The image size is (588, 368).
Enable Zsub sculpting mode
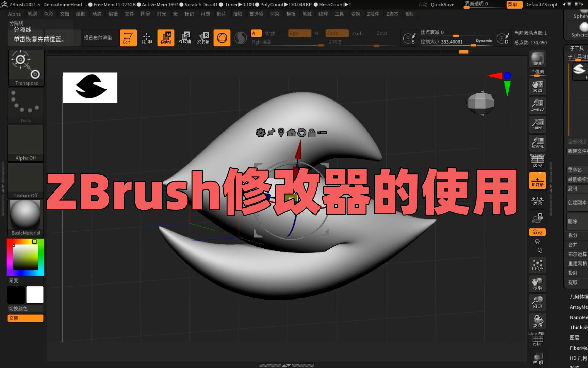point(358,33)
